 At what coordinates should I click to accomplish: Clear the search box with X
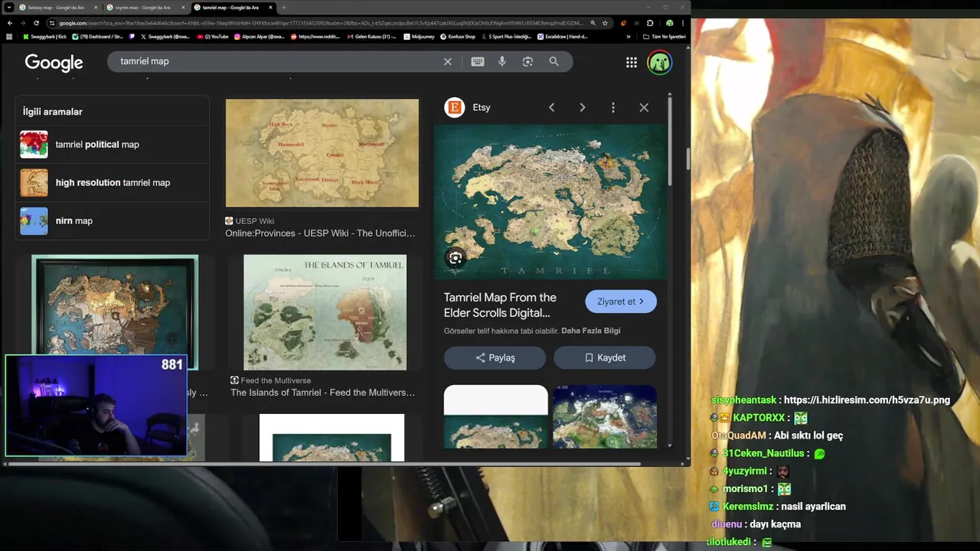[448, 61]
